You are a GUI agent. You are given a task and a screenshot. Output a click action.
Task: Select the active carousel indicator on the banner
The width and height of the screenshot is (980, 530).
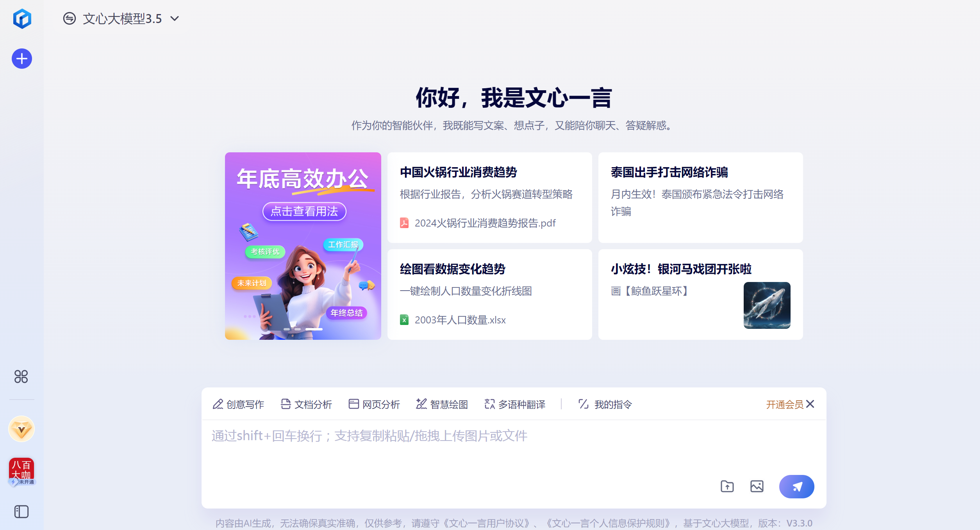314,329
